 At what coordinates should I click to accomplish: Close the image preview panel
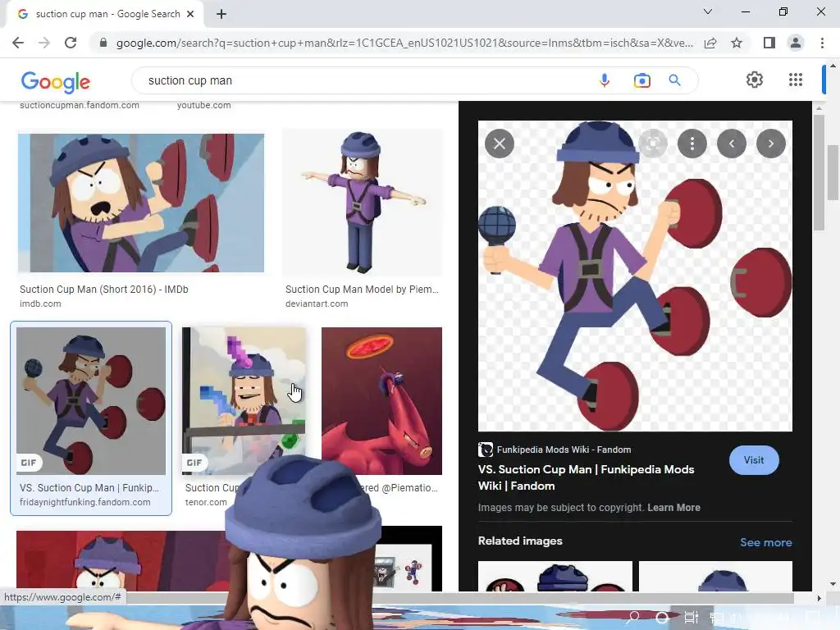point(500,144)
